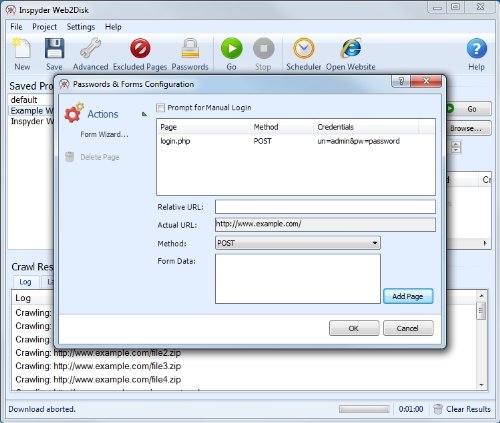The height and width of the screenshot is (423, 500).
Task: Focus the Relative URL input field
Action: pyautogui.click(x=325, y=207)
